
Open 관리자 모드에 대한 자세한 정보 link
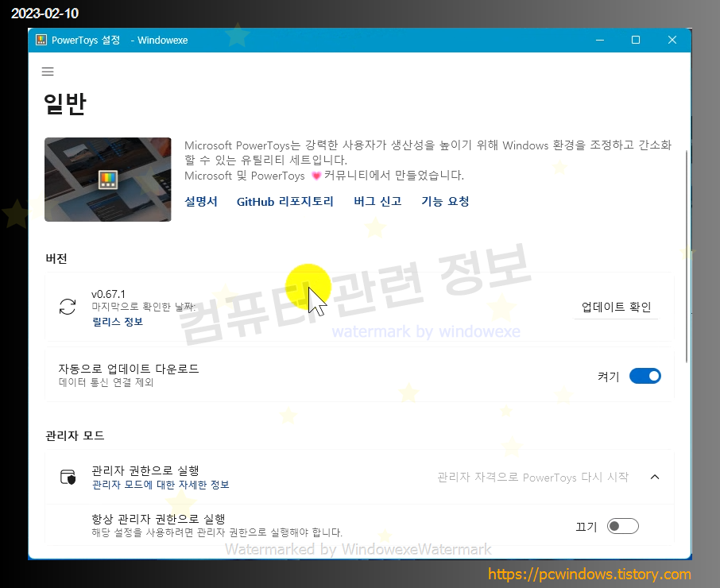coord(161,485)
